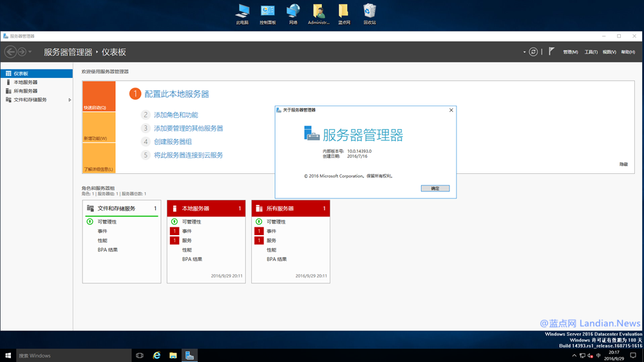Click 可管理性 in 文件和存储服务 tile
The width and height of the screenshot is (644, 362).
coord(107,222)
